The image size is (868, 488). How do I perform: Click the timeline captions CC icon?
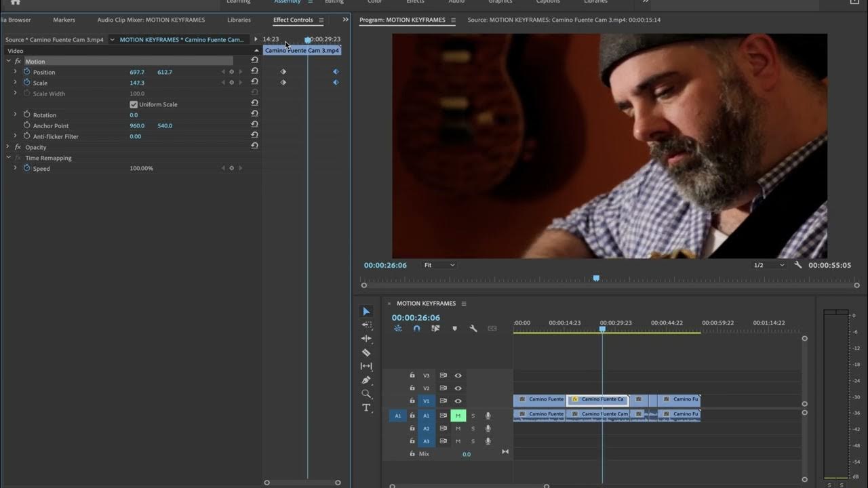point(492,328)
